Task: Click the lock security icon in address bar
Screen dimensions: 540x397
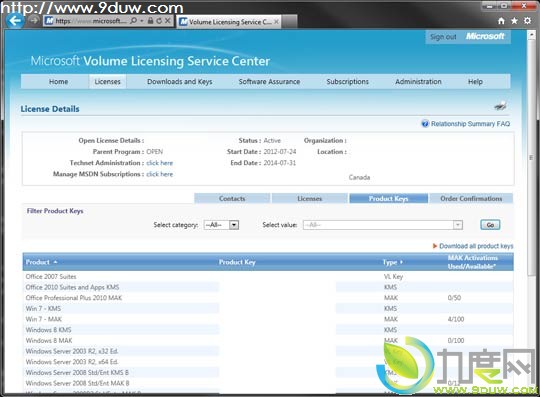Action: pyautogui.click(x=150, y=21)
